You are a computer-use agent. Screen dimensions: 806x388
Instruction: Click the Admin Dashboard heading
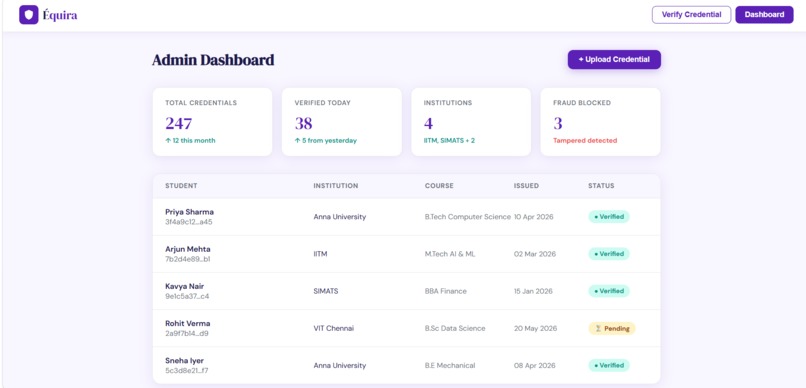coord(213,60)
